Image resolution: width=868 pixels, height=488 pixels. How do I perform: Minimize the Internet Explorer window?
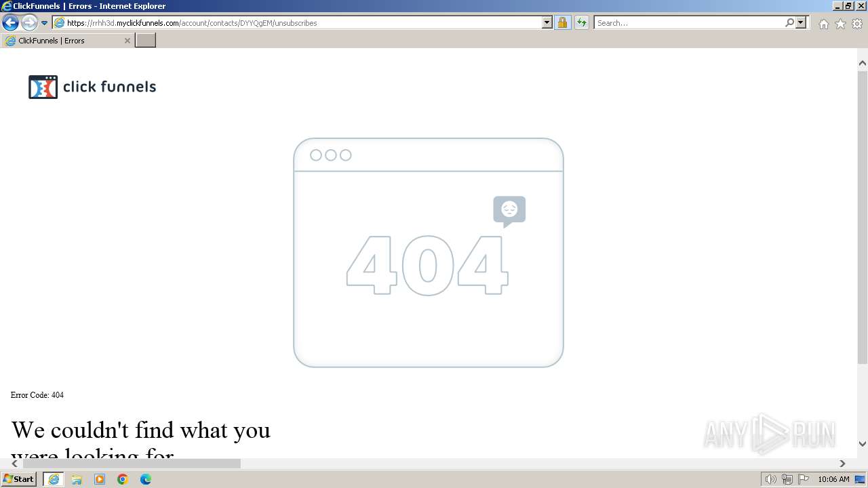837,6
